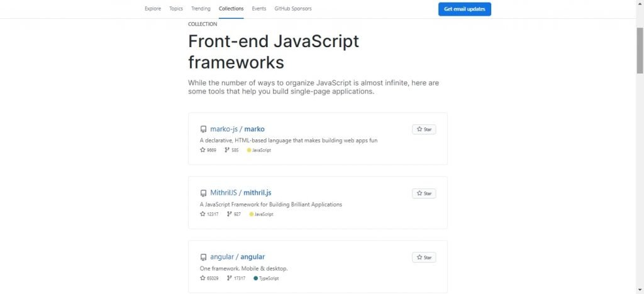This screenshot has height=294, width=644.
Task: Open the marko-js owner link
Action: click(224, 129)
